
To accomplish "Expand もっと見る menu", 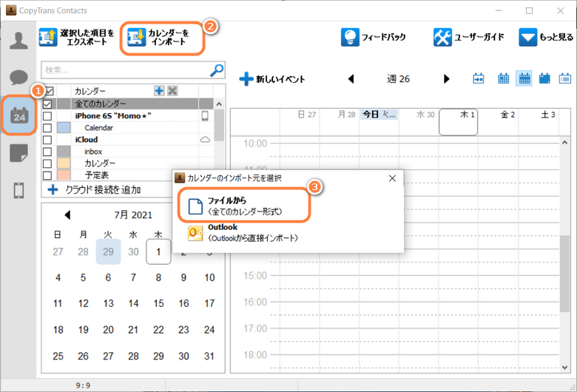I will pyautogui.click(x=546, y=37).
